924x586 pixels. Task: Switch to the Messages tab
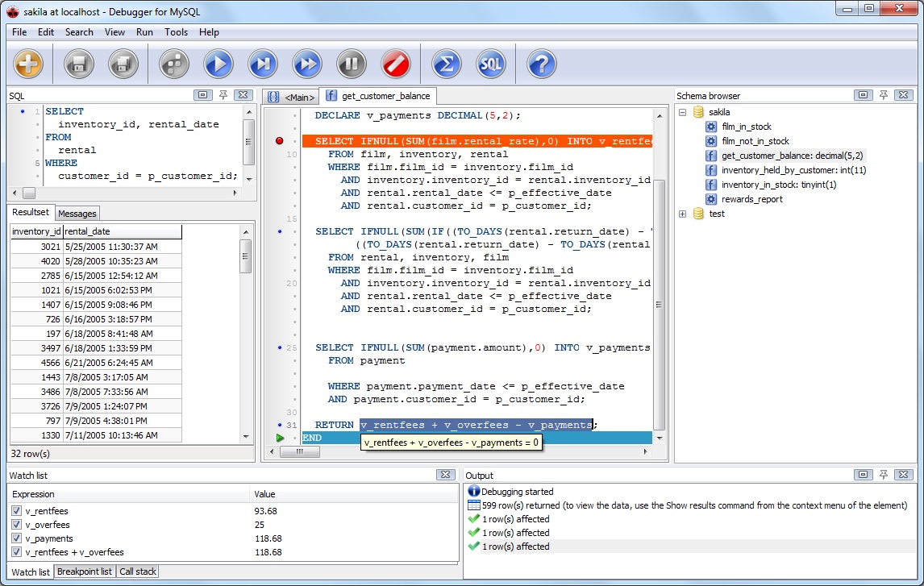(77, 213)
